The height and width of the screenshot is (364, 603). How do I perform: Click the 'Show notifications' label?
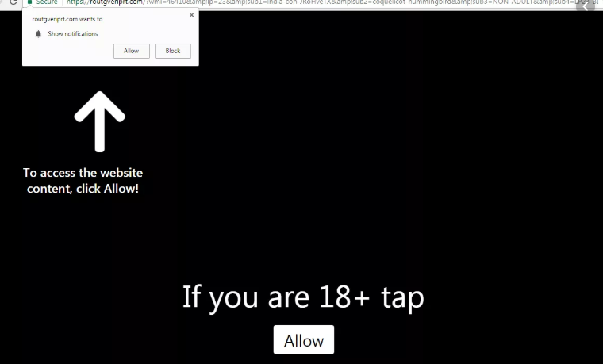(x=73, y=34)
